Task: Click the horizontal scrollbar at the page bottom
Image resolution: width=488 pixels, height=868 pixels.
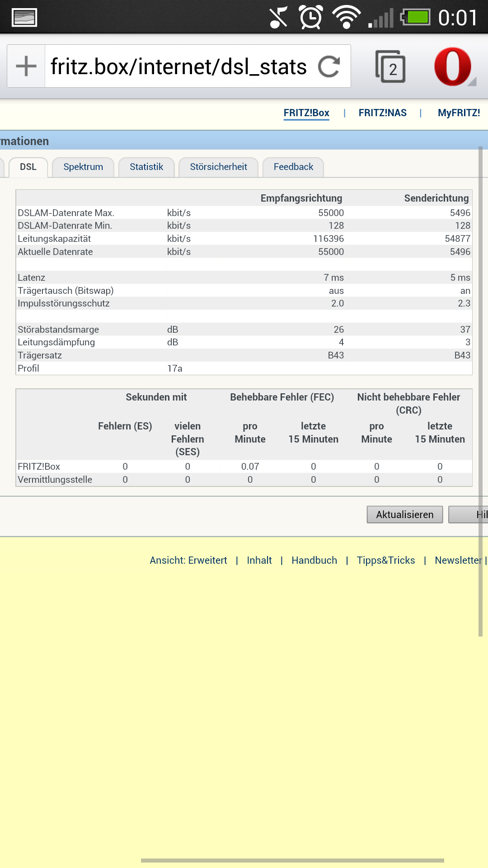Action: (292, 860)
